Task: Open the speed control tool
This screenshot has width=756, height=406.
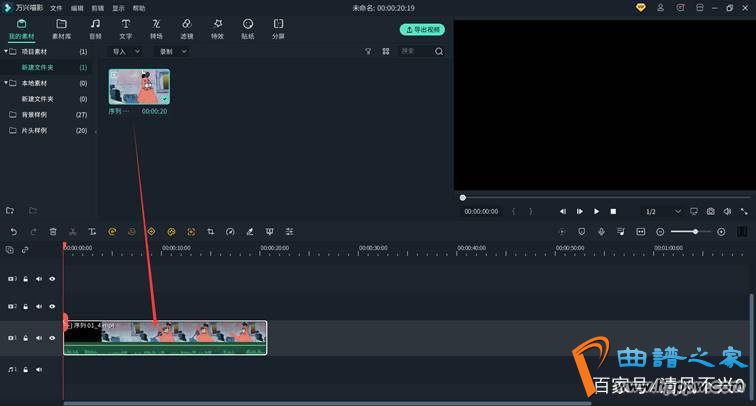Action: click(230, 231)
